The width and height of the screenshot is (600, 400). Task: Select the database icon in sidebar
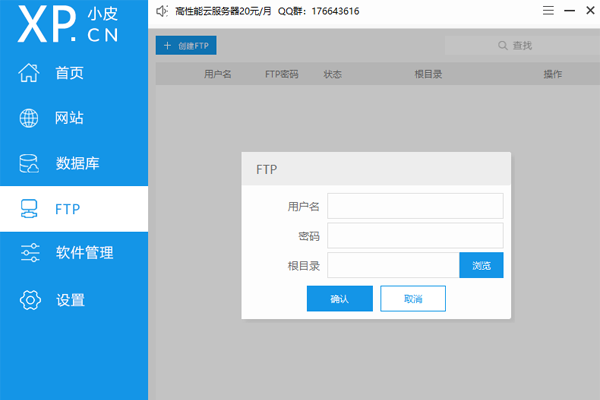[x=30, y=164]
